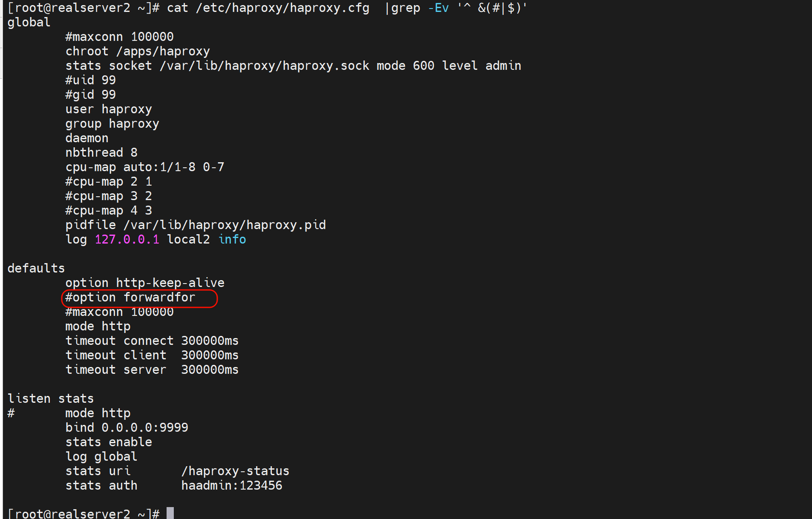Image resolution: width=812 pixels, height=519 pixels.
Task: Click the pidfile path '/var/lib/haproxy/haproxy.pid'
Action: click(225, 225)
